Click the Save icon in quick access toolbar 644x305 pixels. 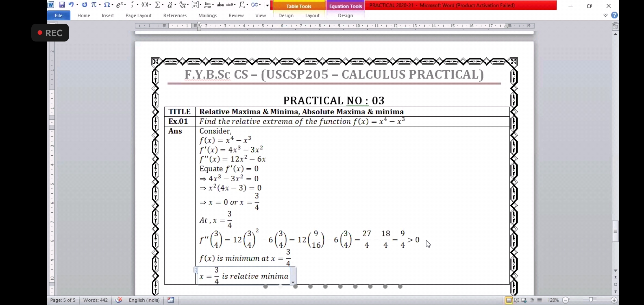(62, 5)
